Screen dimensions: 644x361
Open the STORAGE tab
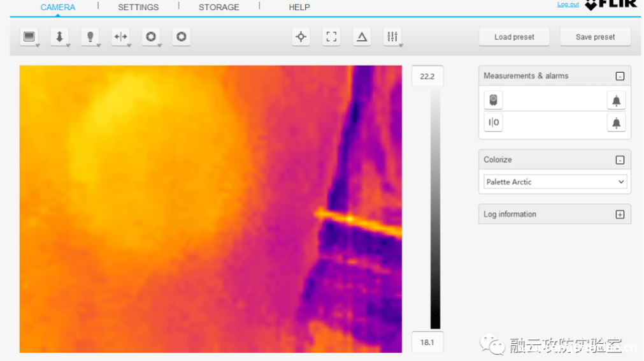click(x=219, y=8)
